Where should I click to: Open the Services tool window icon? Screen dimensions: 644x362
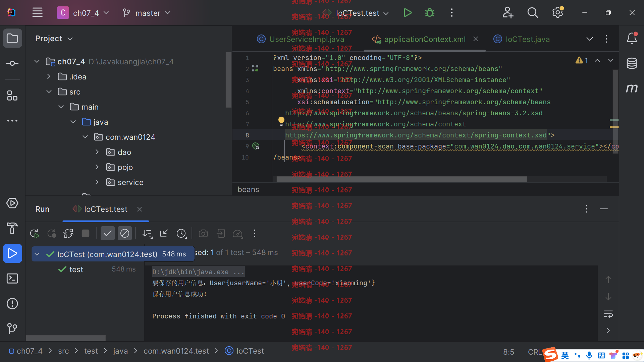pos(12,203)
